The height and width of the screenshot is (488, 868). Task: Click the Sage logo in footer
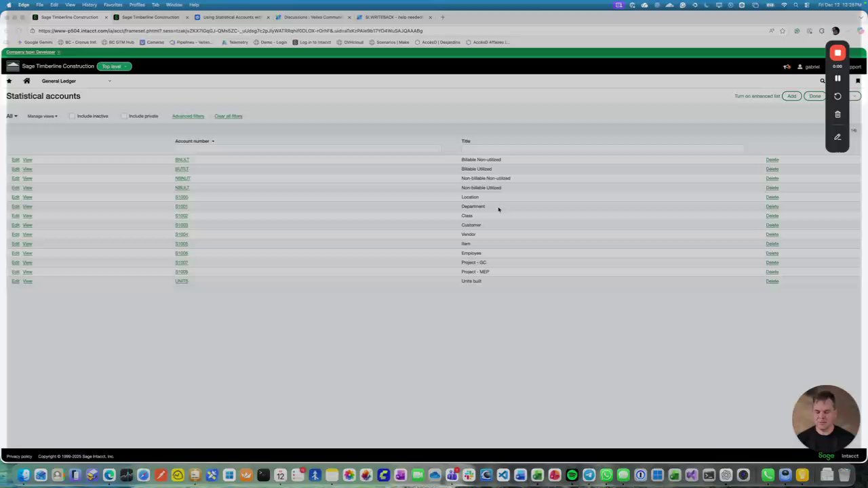826,456
